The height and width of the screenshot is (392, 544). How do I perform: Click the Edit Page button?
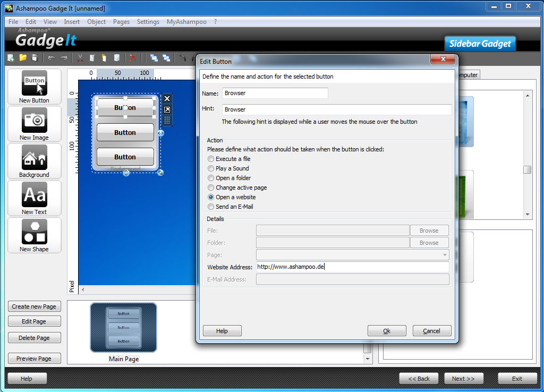[35, 321]
